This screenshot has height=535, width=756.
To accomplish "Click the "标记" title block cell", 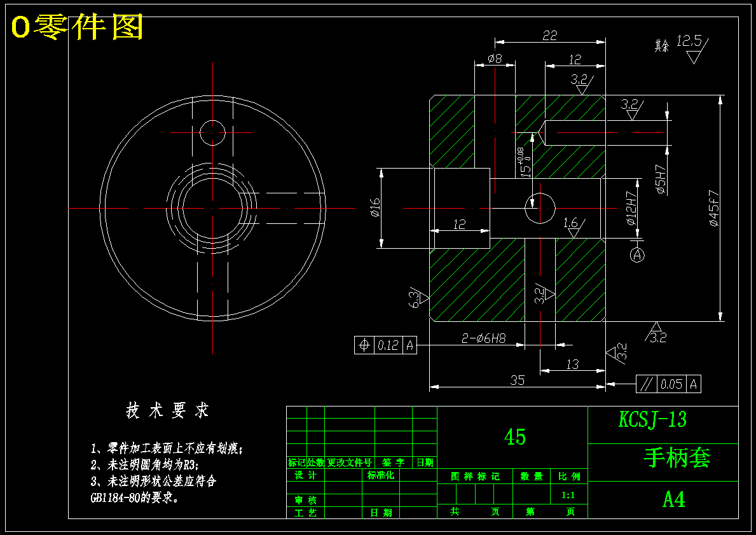I will (x=296, y=462).
